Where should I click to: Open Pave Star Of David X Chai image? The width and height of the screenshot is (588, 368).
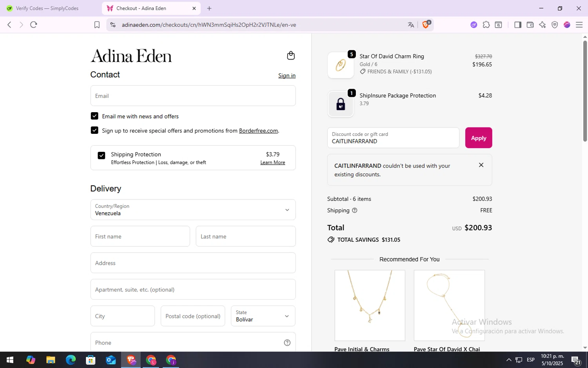pyautogui.click(x=449, y=305)
